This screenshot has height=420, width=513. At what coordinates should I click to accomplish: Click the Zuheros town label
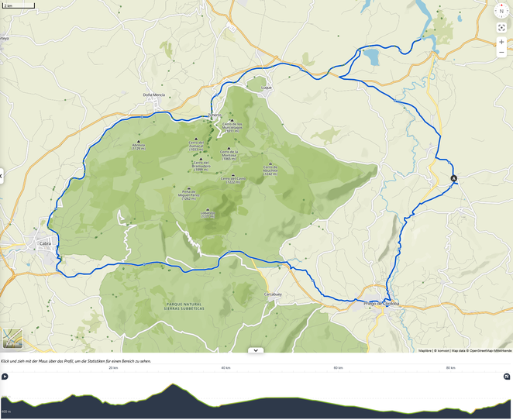pos(215,115)
